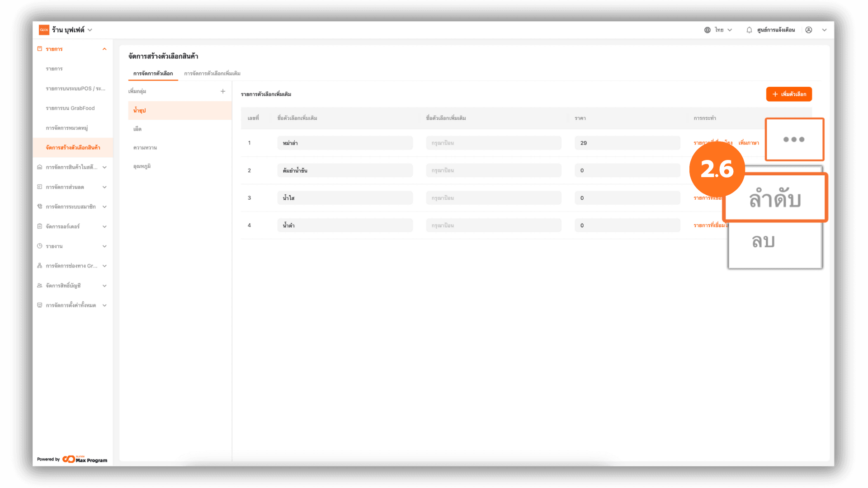This screenshot has height=488, width=868.
Task: Expand the ร้าน บุฟเฟ่ต์ store dropdown
Action: (90, 30)
